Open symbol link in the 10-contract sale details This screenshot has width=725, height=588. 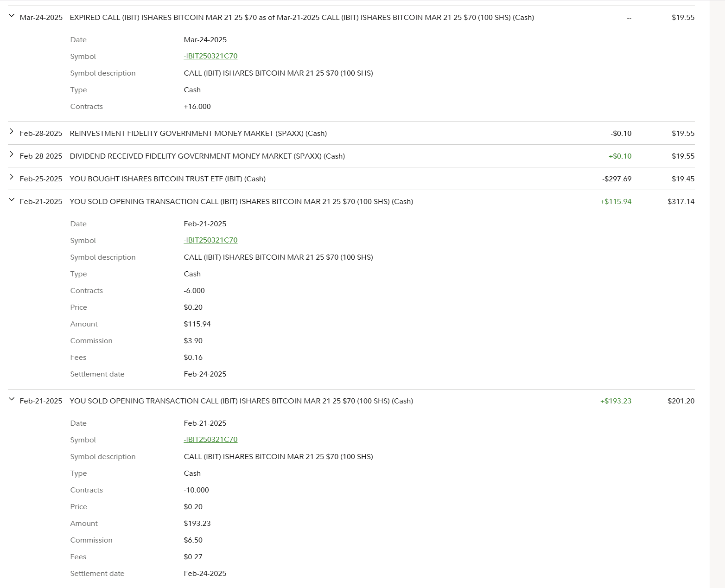coord(210,440)
